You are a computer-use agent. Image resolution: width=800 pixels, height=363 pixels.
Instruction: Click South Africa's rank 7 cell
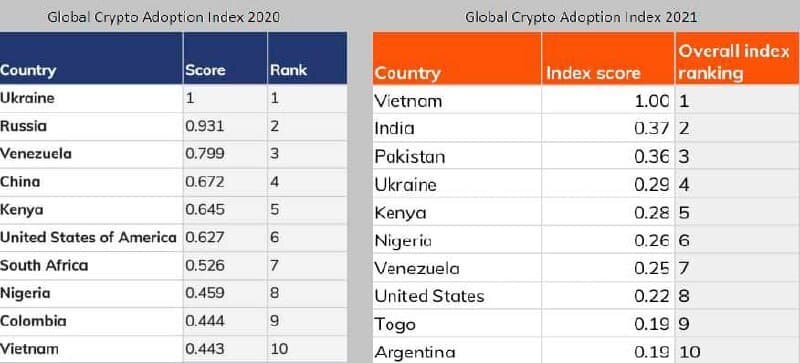pyautogui.click(x=307, y=265)
